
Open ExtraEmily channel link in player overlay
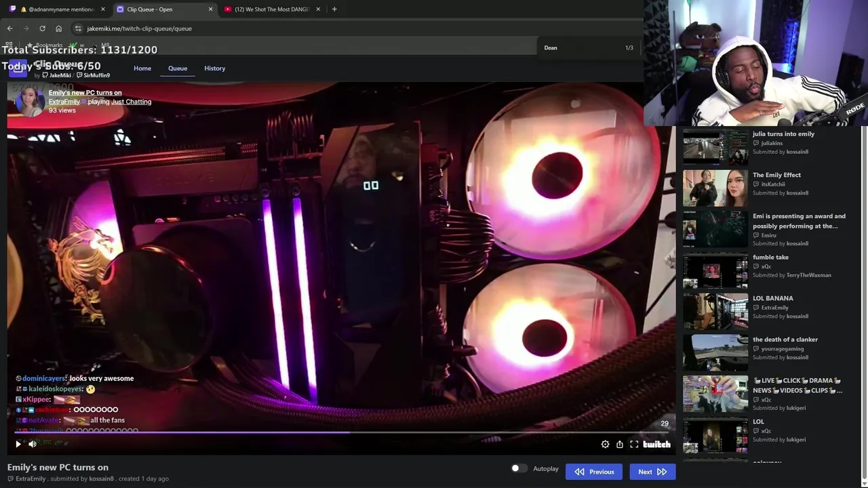pos(64,102)
